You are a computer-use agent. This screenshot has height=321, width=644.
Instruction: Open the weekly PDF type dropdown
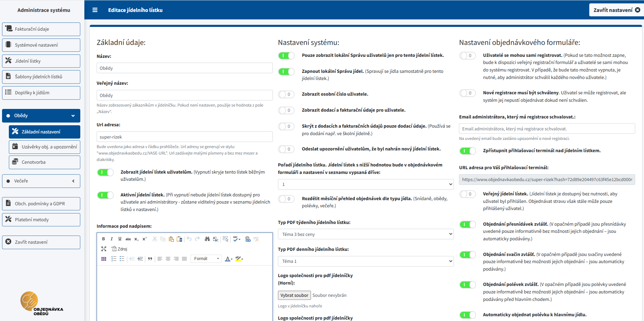[365, 234]
